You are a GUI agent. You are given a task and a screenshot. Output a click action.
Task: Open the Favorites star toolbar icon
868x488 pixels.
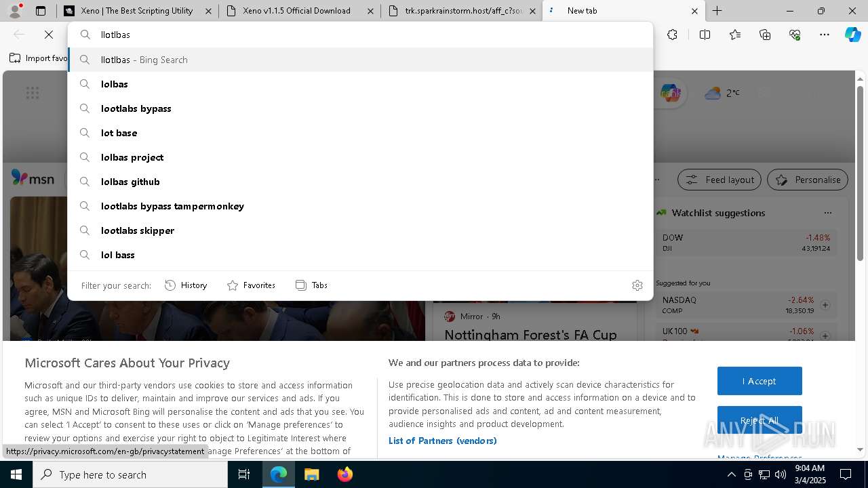[735, 35]
